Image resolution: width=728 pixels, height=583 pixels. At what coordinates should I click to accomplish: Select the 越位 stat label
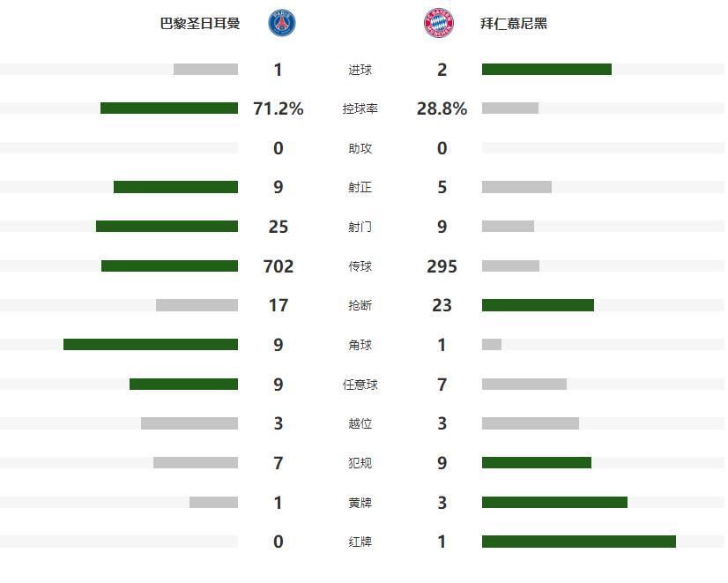(x=360, y=423)
